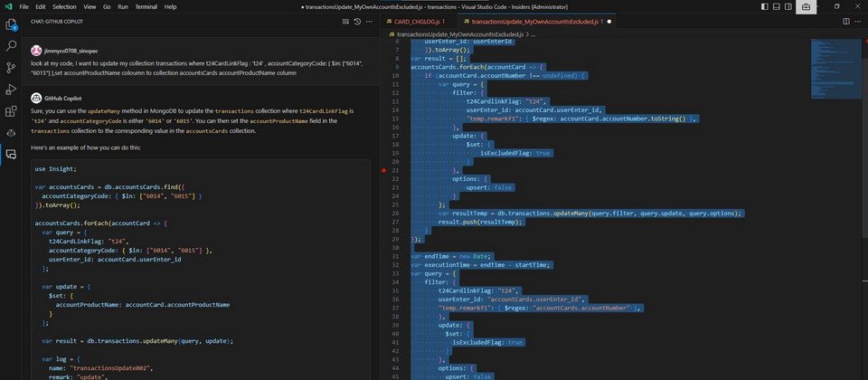Open the Run and Debug view
This screenshot has height=380, width=868.
11,90
